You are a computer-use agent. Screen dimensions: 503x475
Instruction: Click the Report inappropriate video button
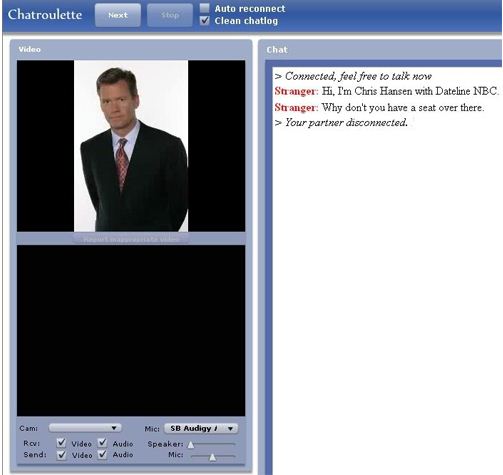pos(131,239)
